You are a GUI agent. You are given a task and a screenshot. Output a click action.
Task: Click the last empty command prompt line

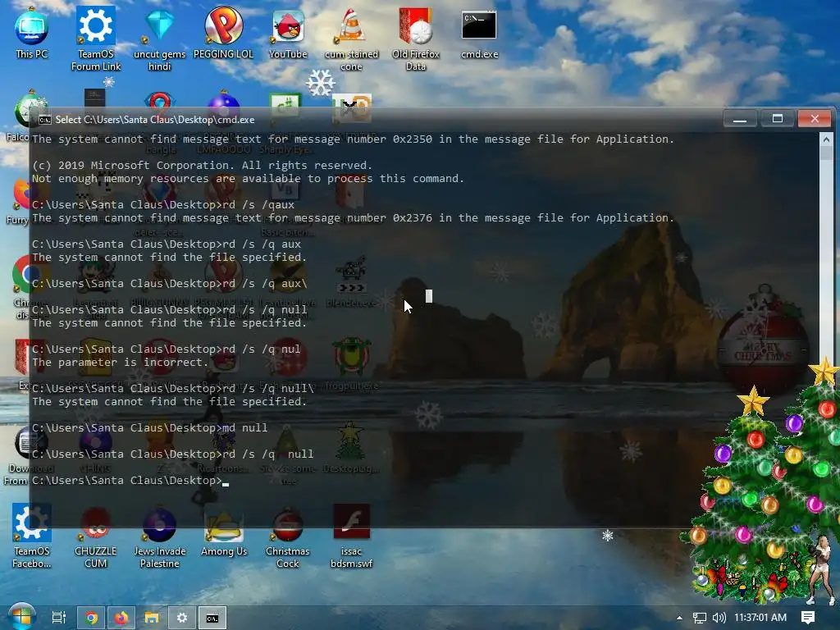[130, 481]
